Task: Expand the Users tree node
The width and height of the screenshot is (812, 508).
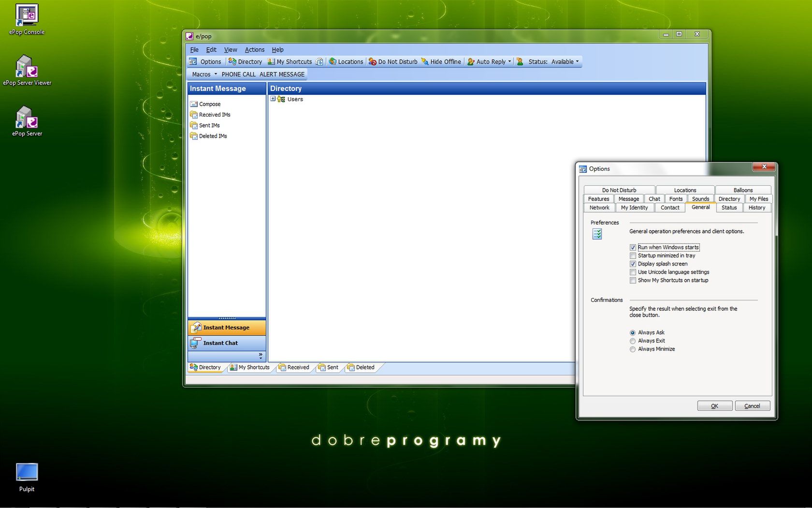Action: 273,99
